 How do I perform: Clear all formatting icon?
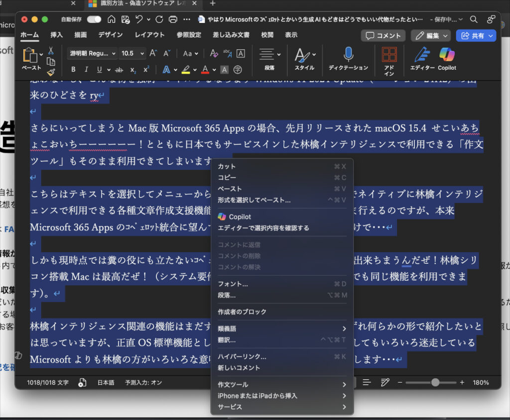click(214, 53)
